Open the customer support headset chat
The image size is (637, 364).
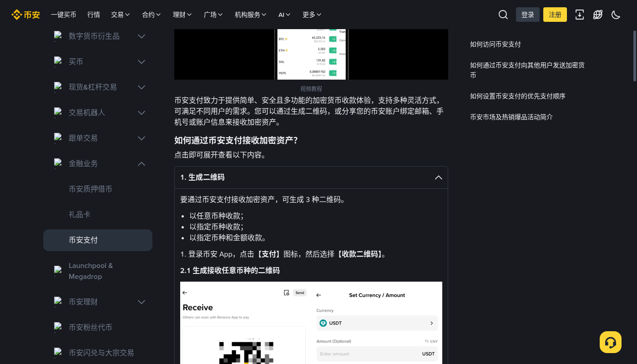click(611, 342)
